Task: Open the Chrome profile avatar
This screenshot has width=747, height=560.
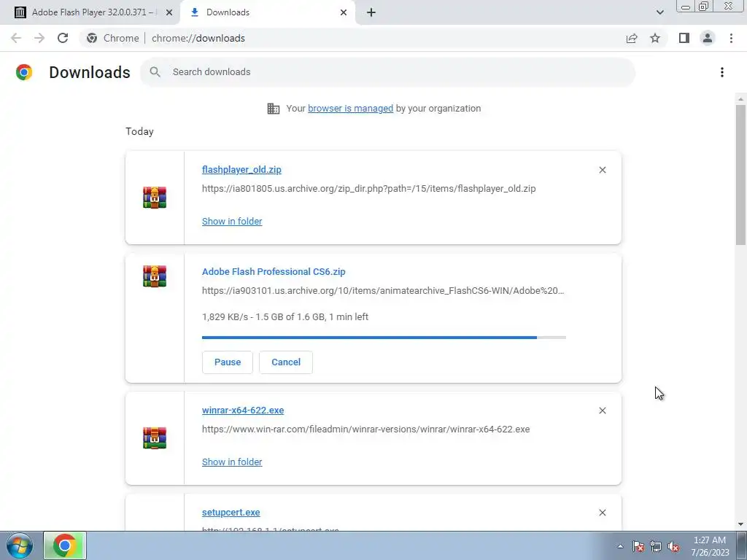Action: pos(708,38)
